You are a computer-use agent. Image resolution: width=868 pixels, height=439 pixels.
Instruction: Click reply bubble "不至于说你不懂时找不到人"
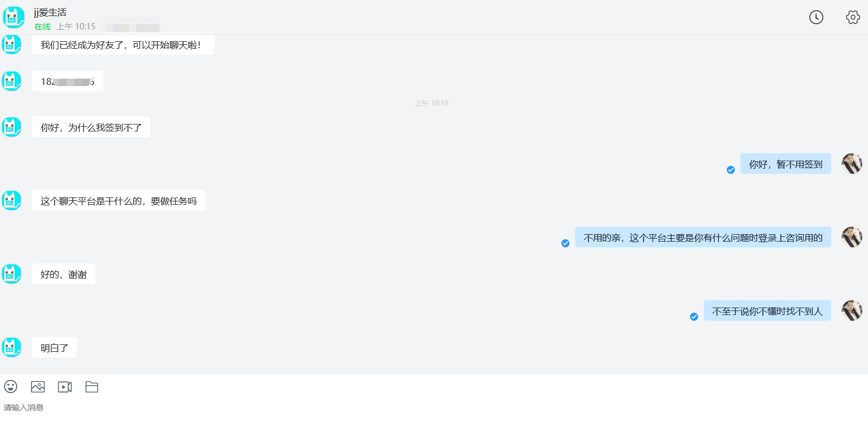(767, 311)
